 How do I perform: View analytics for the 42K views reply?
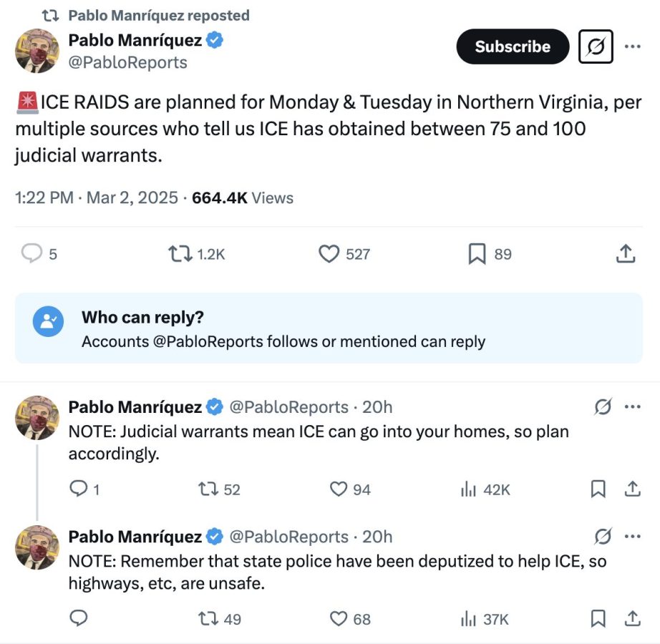point(468,489)
